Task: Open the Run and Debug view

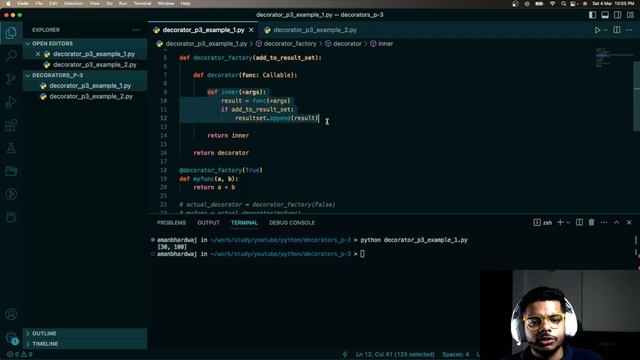Action: [x=11, y=102]
